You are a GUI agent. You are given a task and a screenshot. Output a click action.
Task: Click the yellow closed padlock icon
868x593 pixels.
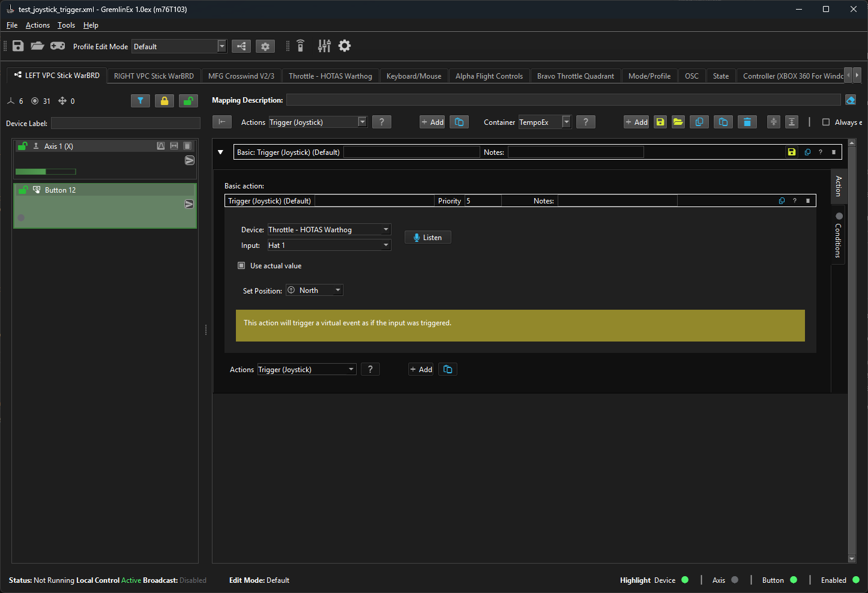[164, 101]
